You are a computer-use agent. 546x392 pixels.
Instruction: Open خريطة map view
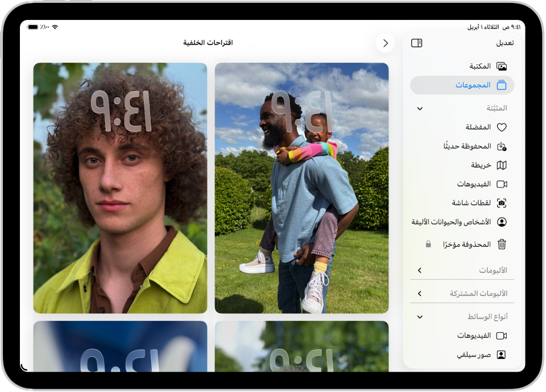coord(462,165)
